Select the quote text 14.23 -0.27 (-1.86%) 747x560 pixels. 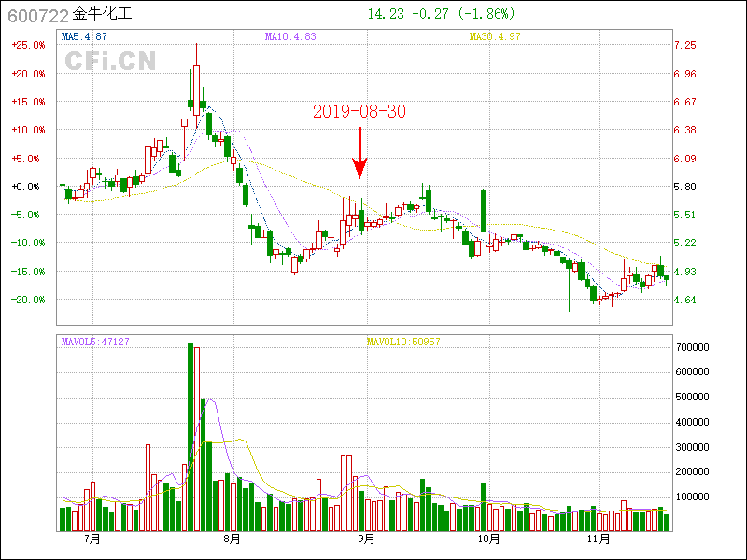(x=441, y=14)
